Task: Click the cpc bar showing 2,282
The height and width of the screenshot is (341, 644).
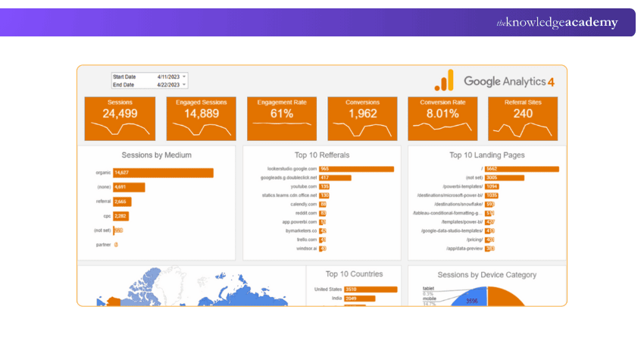Action: coord(121,216)
